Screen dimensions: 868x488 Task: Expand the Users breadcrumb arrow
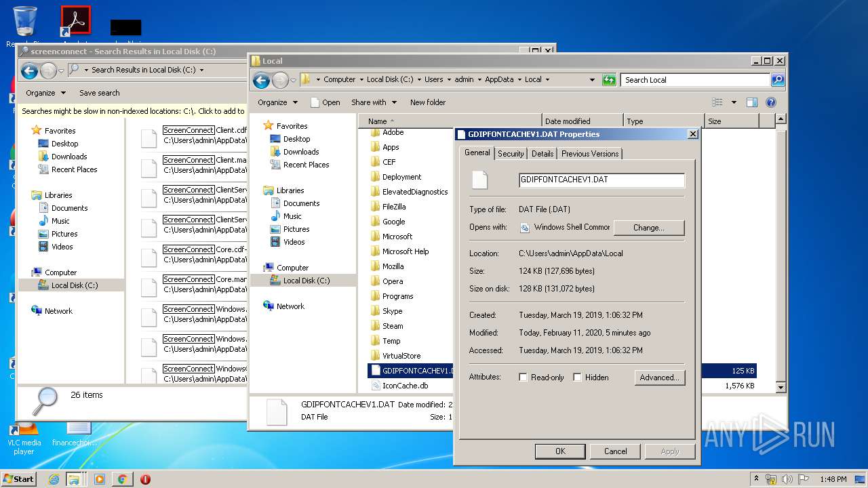click(x=448, y=79)
